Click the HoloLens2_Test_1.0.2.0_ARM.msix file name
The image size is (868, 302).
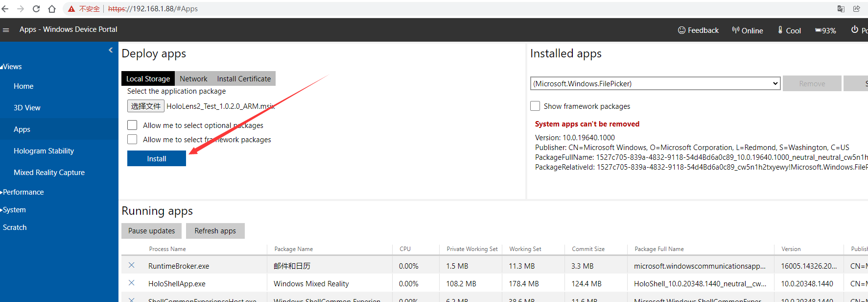pyautogui.click(x=221, y=106)
